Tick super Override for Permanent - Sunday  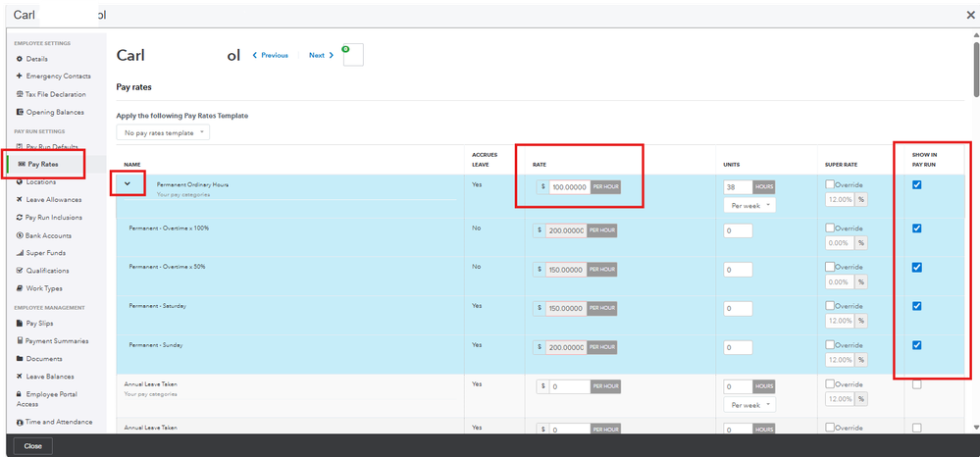coord(830,344)
